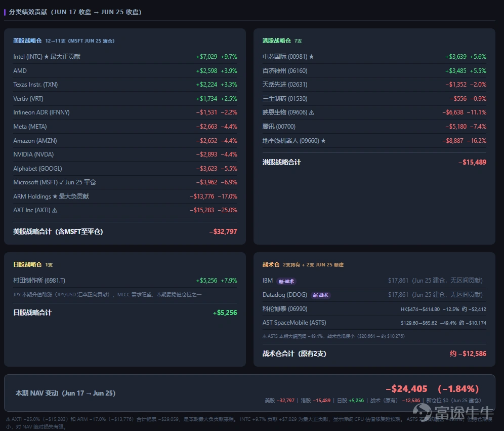The width and height of the screenshot is (504, 431).
Task: Click the −$24,405 NAV change total
Action: point(407,389)
